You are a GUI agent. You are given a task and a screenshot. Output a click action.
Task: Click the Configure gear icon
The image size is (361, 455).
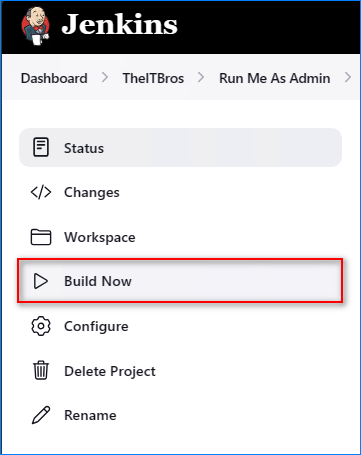pos(41,326)
